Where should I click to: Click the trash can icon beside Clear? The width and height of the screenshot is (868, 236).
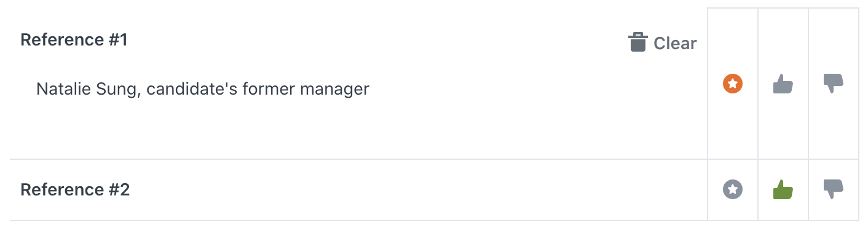click(x=638, y=42)
